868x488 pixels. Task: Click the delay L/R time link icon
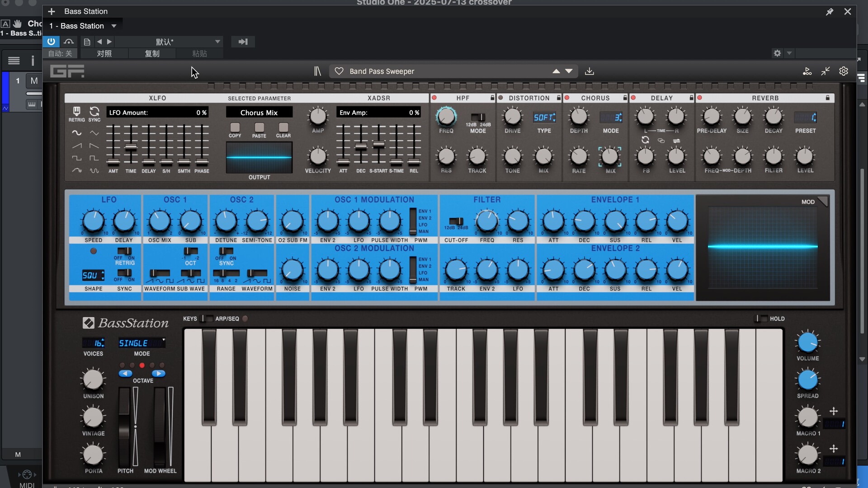(661, 141)
